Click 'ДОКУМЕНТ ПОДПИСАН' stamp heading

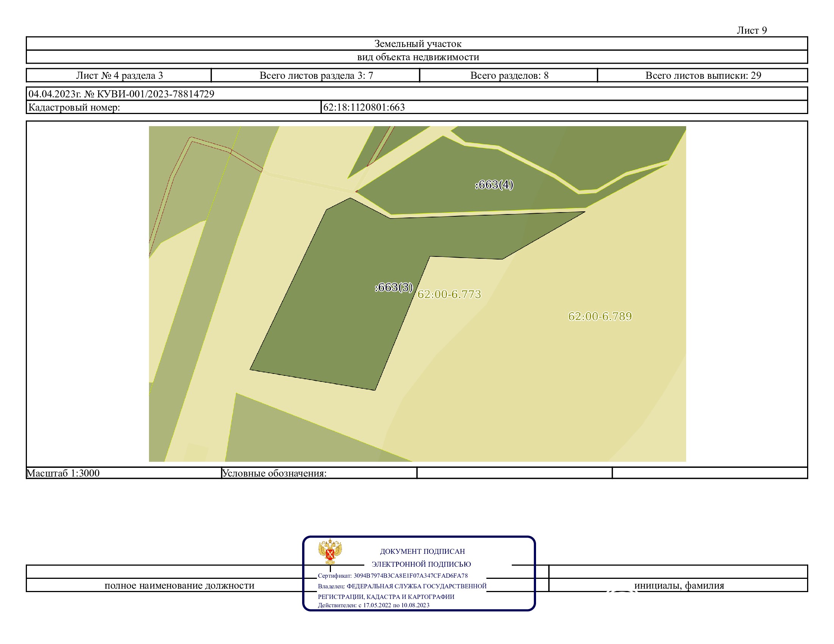pos(422,551)
